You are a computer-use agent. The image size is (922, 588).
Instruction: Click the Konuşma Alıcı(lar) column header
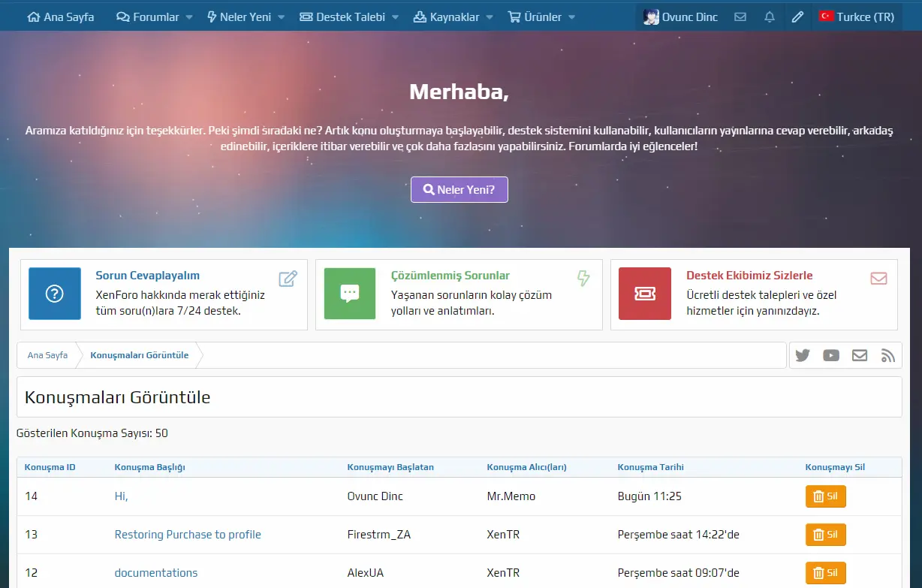tap(526, 467)
